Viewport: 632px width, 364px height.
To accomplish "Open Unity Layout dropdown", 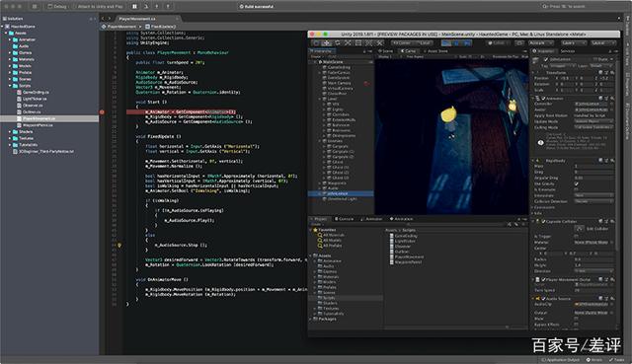I will 603,42.
